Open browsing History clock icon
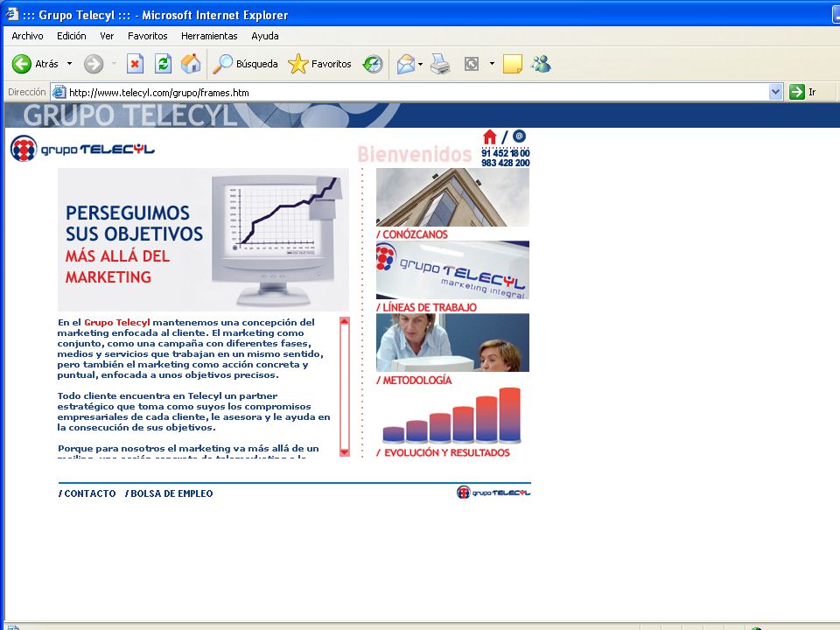 pos(373,64)
